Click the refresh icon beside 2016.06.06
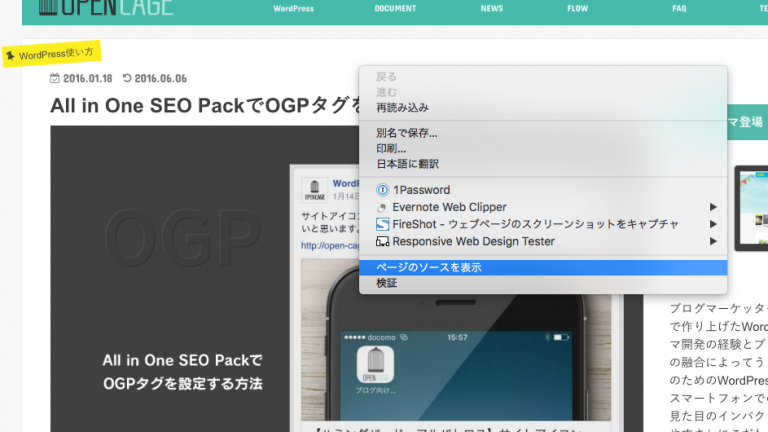768x432 pixels. point(127,78)
